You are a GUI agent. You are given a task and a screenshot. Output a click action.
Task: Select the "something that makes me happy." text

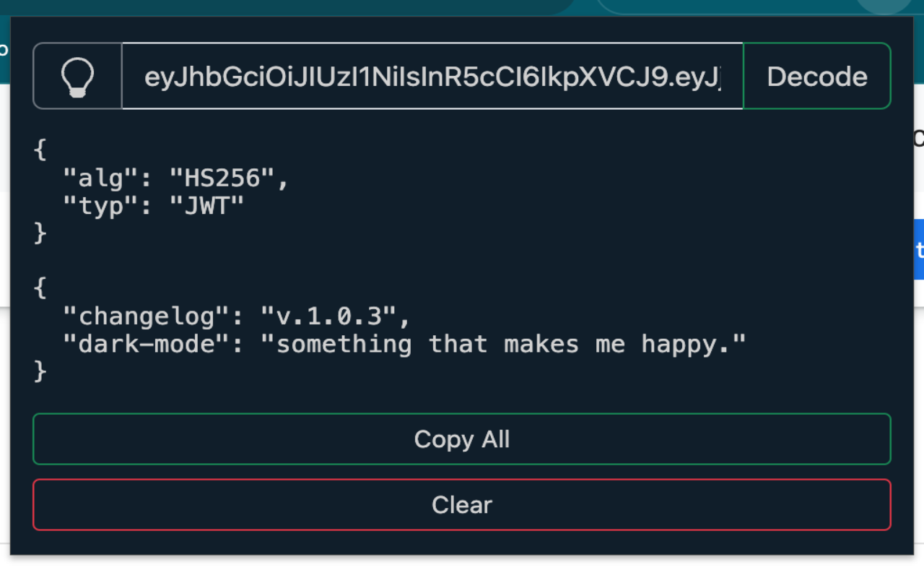pyautogui.click(x=502, y=344)
